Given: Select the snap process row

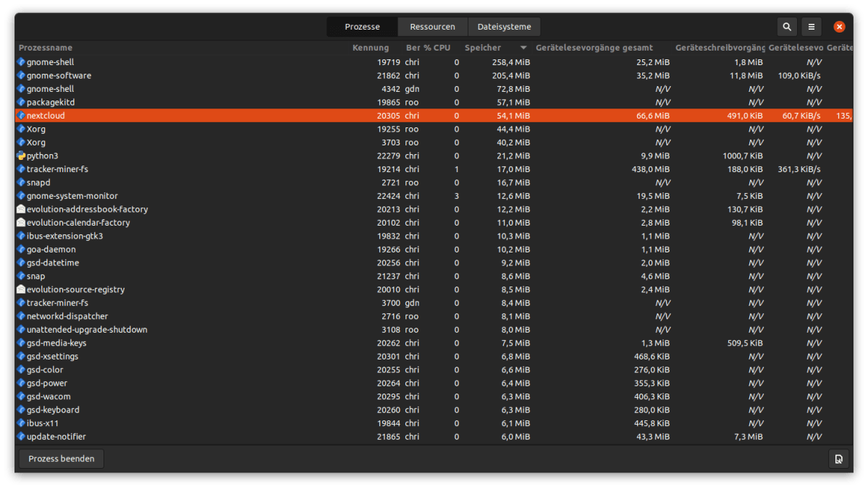Looking at the screenshot, I should (434, 276).
